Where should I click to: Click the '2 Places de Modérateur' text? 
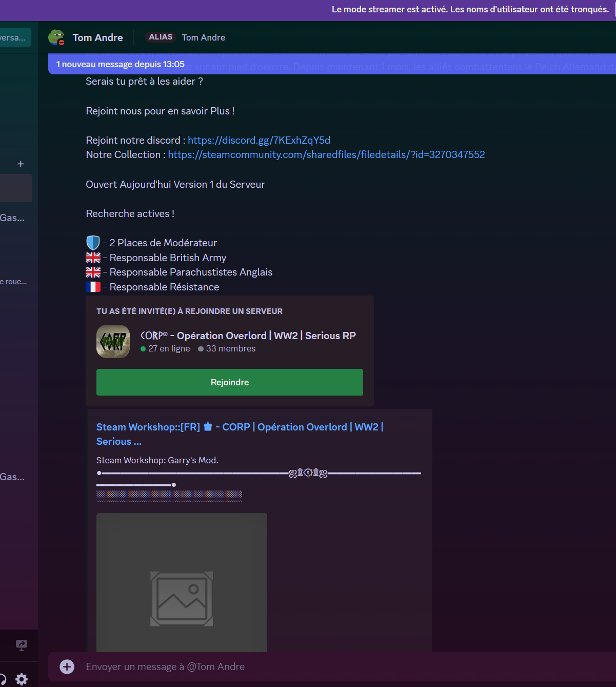[x=163, y=243]
